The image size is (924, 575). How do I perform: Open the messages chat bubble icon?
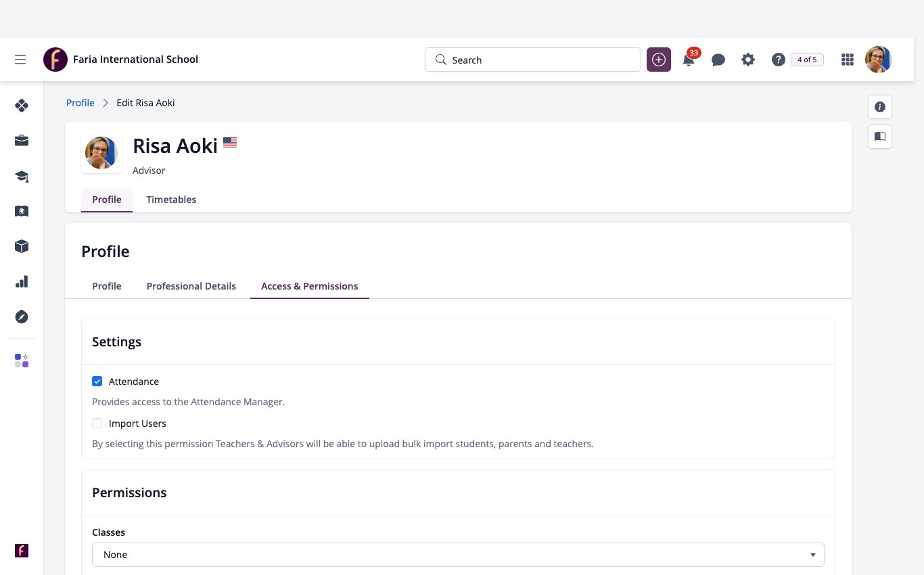coord(718,60)
